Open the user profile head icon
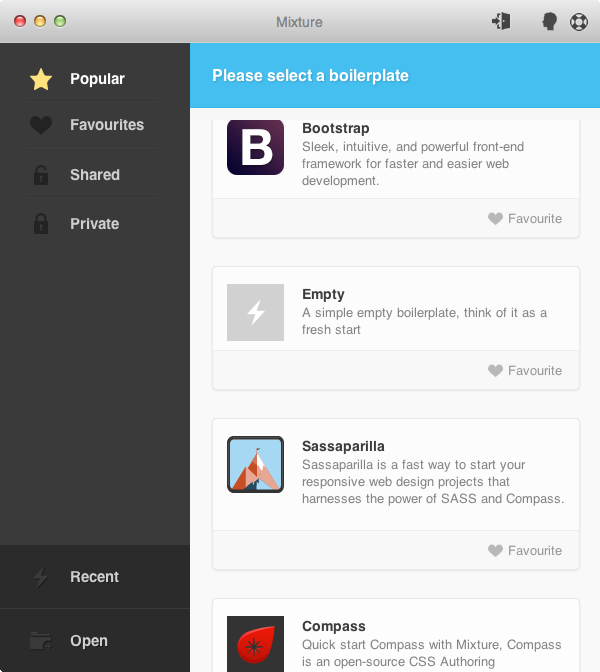 (x=549, y=21)
